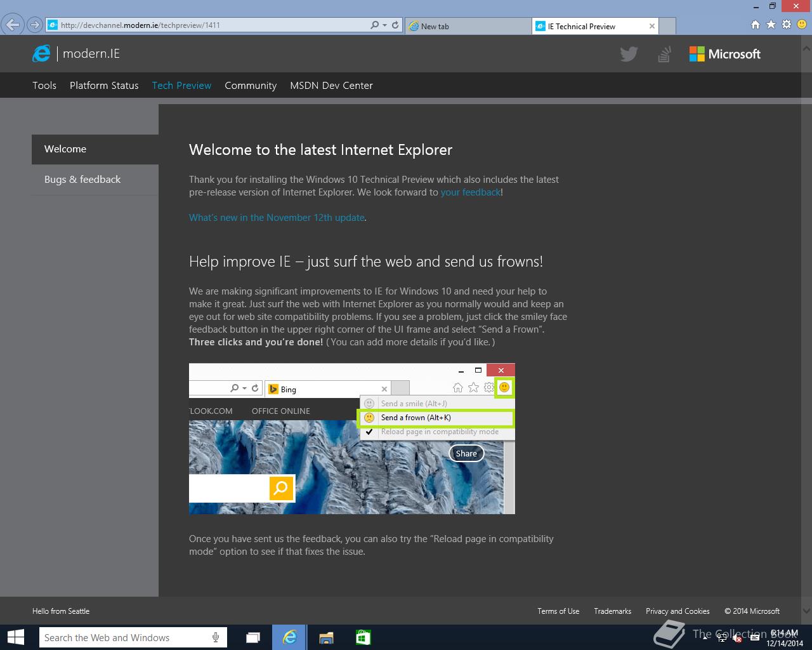Click the network status tray icon

(x=723, y=639)
